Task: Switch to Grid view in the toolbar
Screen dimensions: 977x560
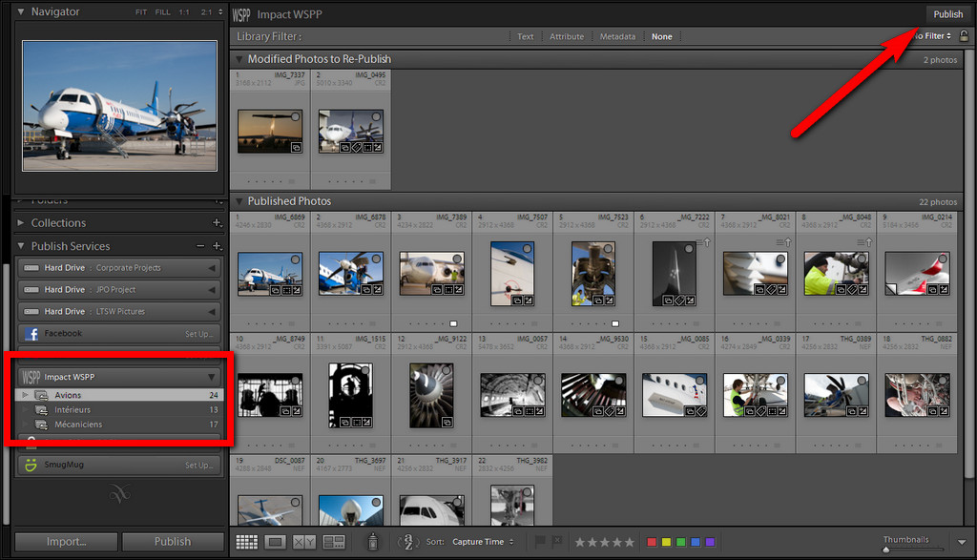Action: tap(247, 542)
